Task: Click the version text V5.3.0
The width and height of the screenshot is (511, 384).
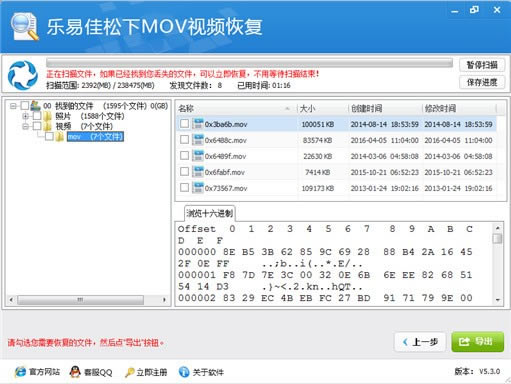Action: 490,371
